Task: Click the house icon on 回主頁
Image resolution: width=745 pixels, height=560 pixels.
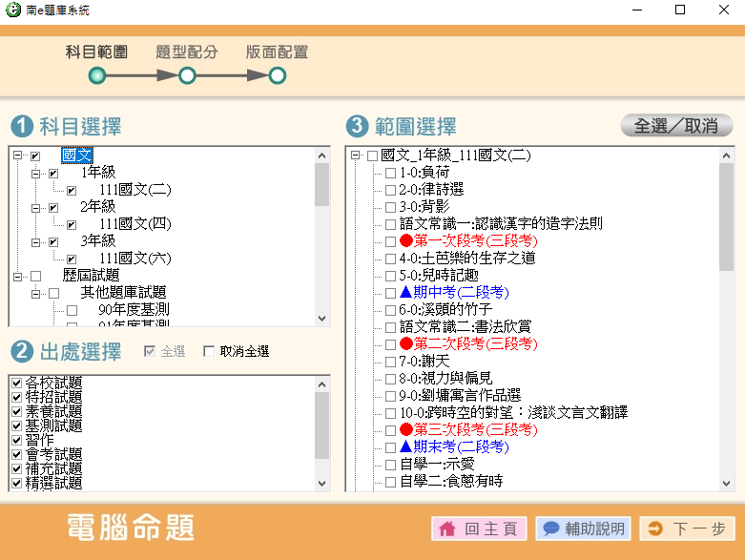Action: pos(446,529)
